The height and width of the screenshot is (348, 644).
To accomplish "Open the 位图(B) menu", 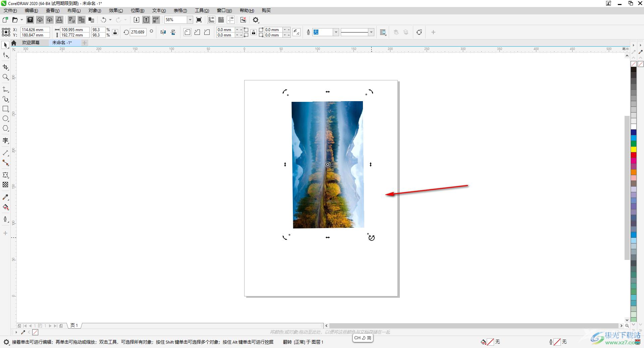I will (x=138, y=10).
